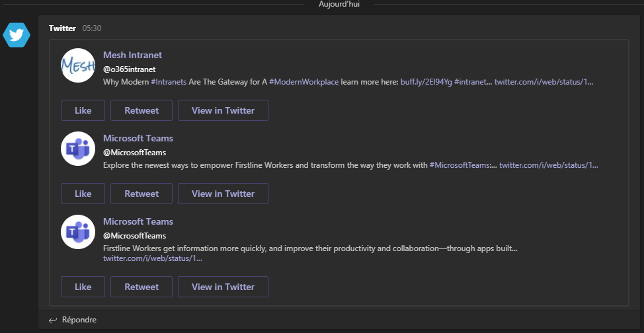The image size is (644, 333).
Task: Like the Mesh Intranet tweet
Action: (83, 110)
